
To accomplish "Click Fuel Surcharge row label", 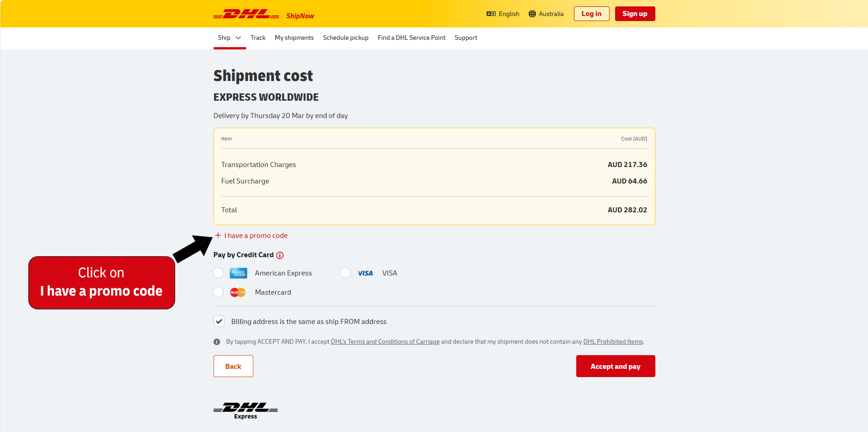I will click(x=245, y=181).
